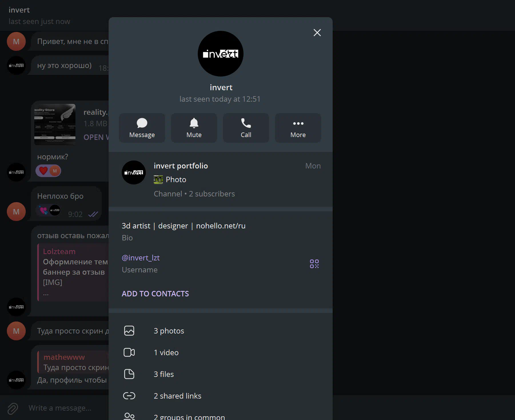Open the 3 photos shared media

tap(221, 331)
